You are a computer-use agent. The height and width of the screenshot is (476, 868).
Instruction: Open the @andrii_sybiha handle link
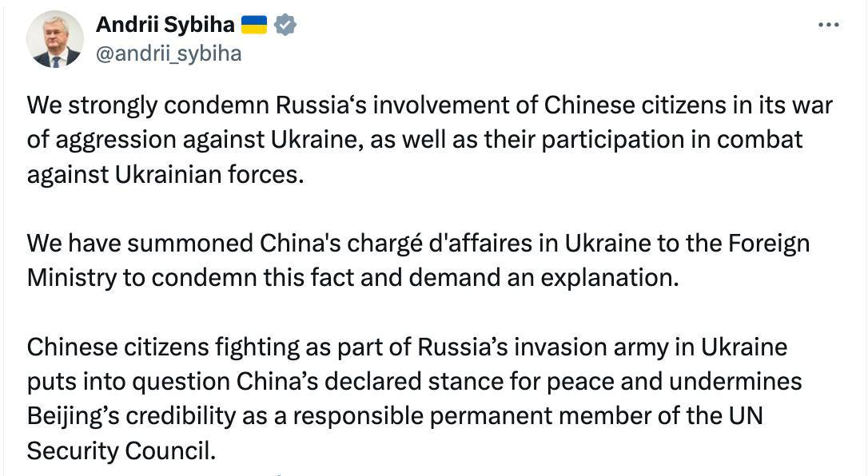pos(169,54)
